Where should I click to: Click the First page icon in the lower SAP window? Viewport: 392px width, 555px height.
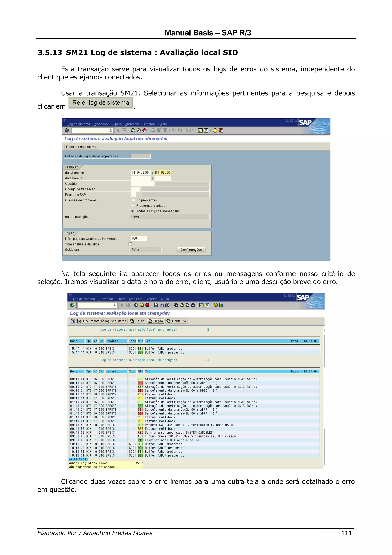point(176,305)
